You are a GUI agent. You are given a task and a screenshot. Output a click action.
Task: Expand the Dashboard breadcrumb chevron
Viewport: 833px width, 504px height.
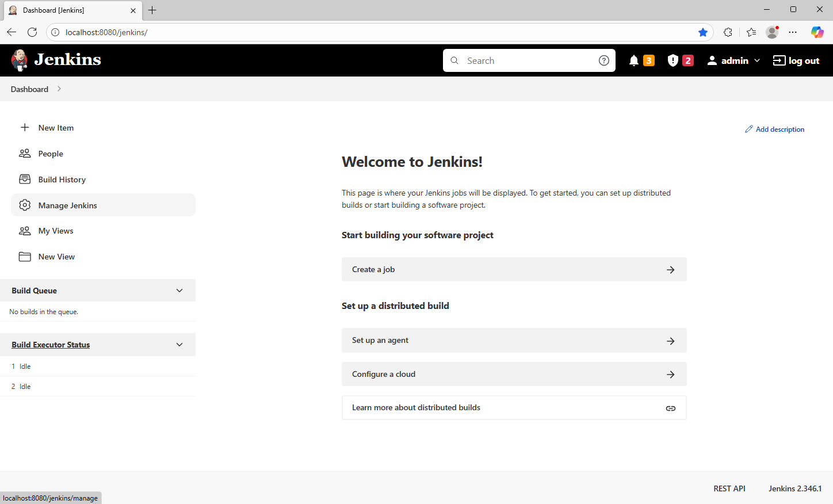(59, 89)
